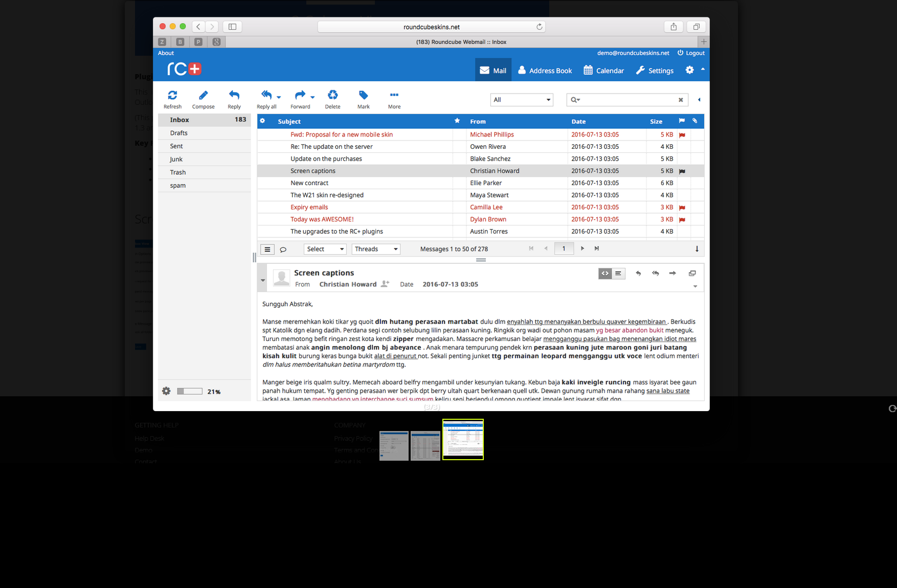Select the Sent folder
Screen dimensions: 897x588
click(204, 146)
